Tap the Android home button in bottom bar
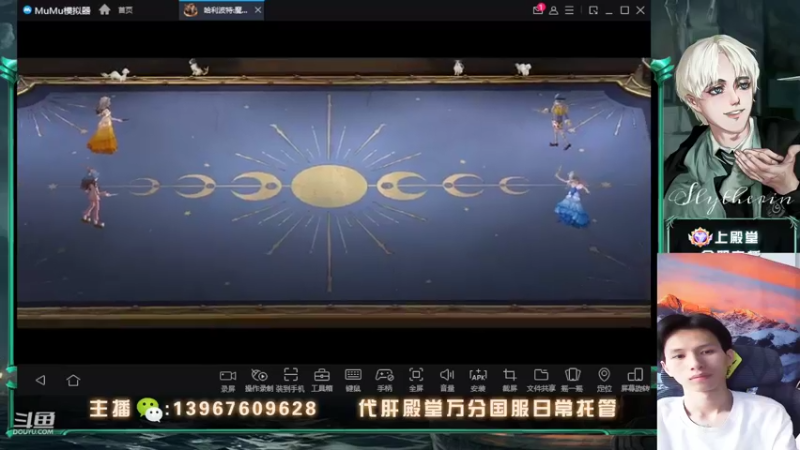Image resolution: width=800 pixels, height=450 pixels. click(73, 380)
